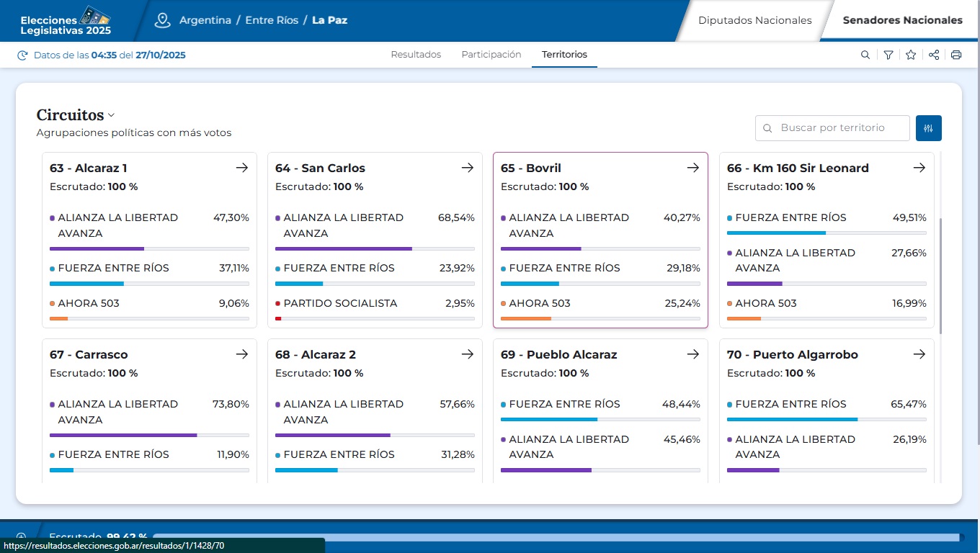Screen dimensions: 980x553
Task: Click the Buscar por territorio search field
Action: (x=839, y=128)
